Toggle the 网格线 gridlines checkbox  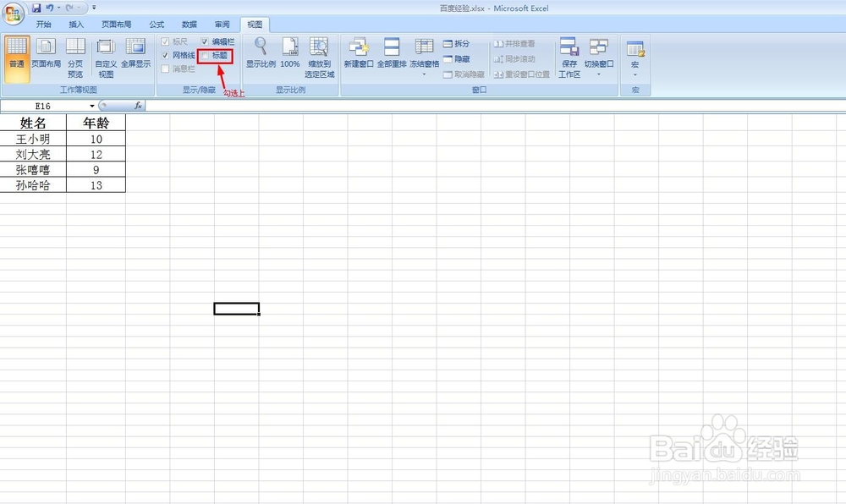165,56
